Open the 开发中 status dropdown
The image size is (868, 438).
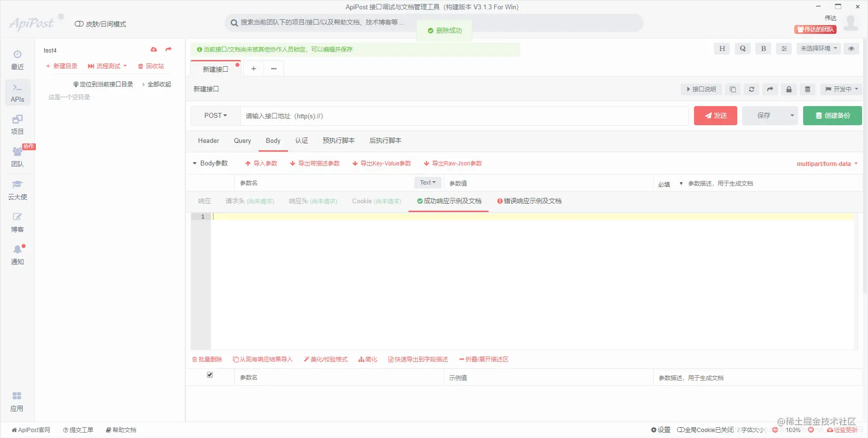click(841, 89)
